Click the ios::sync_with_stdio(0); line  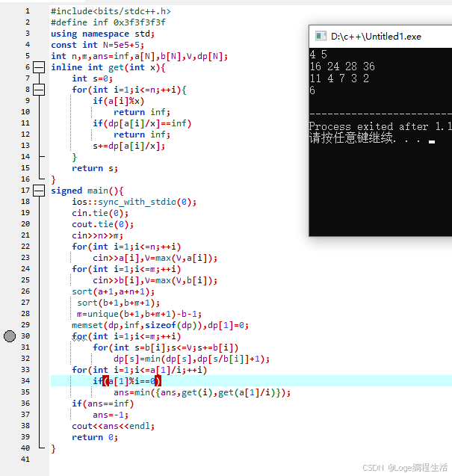coord(134,202)
